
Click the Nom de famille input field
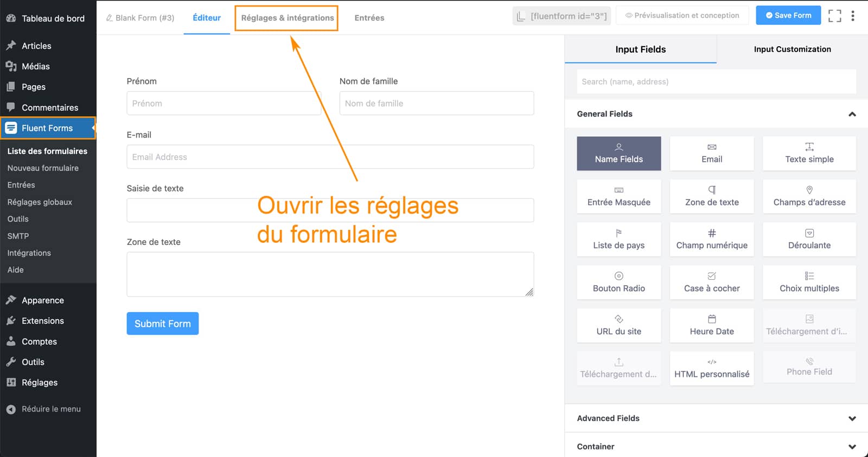(x=437, y=103)
